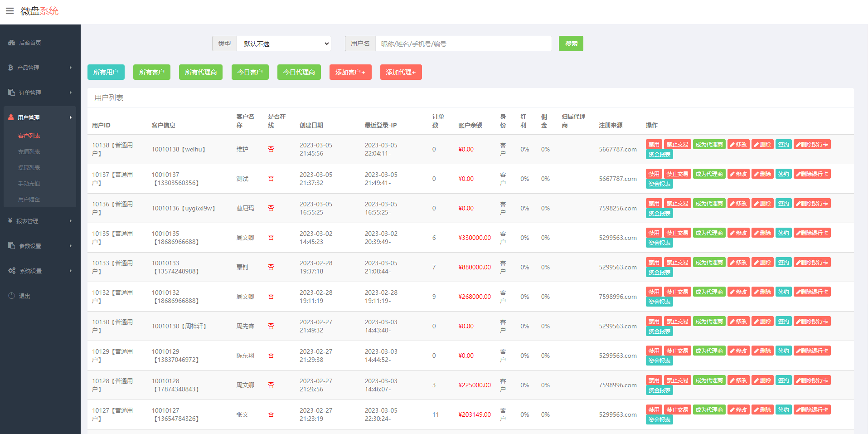Open the hamburger menu icon

(10, 11)
